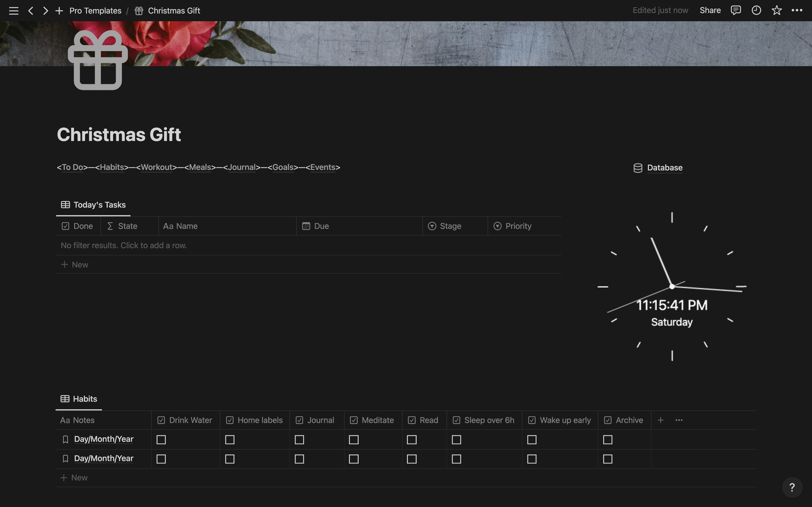This screenshot has width=812, height=507.
Task: Go forward with the right arrow
Action: pos(46,11)
